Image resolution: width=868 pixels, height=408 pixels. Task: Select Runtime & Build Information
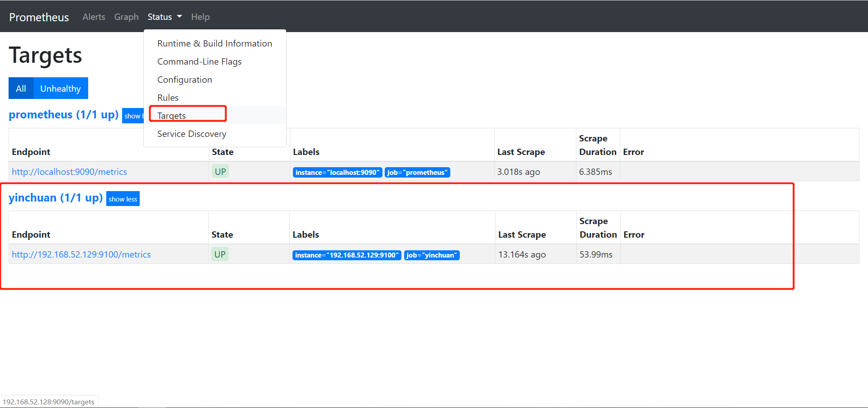tap(215, 43)
